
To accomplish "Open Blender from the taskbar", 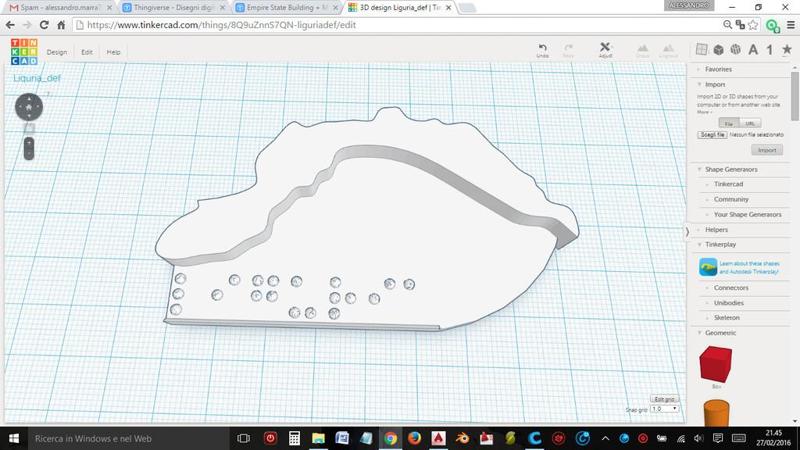I will tap(462, 438).
